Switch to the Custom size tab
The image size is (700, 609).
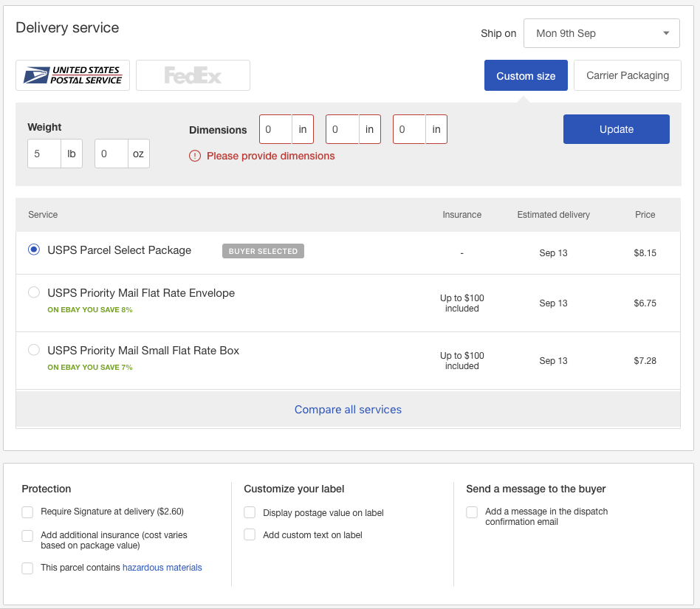pyautogui.click(x=526, y=75)
